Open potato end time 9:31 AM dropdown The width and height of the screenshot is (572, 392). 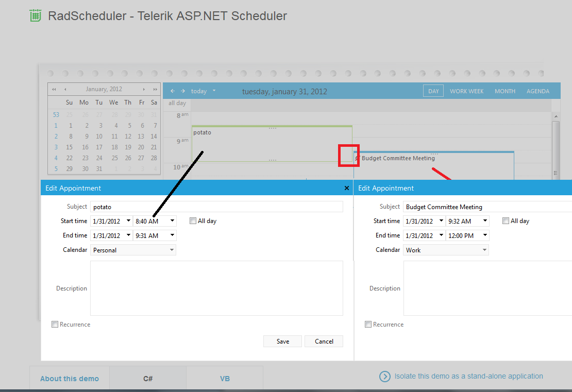coord(172,235)
